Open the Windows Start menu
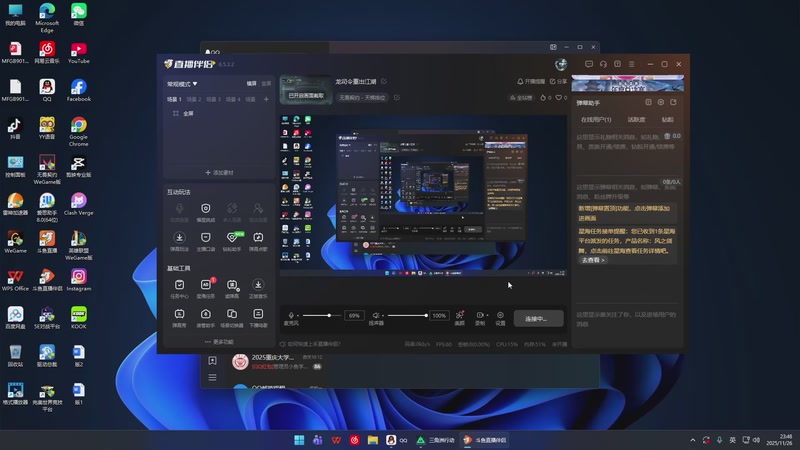 (x=299, y=440)
